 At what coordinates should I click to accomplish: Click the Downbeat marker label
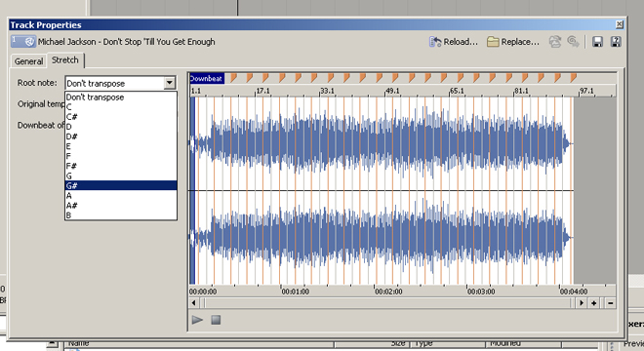tap(207, 78)
